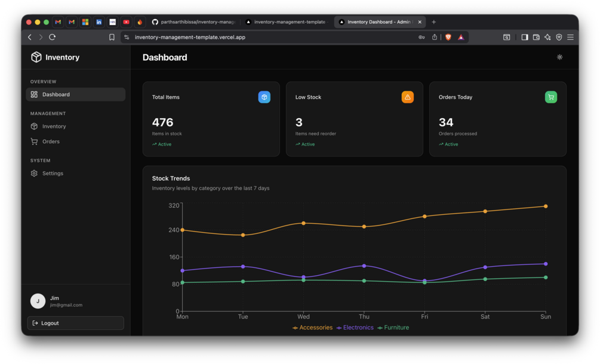Select Dashboard in the sidebar
The width and height of the screenshot is (600, 364).
[x=75, y=94]
